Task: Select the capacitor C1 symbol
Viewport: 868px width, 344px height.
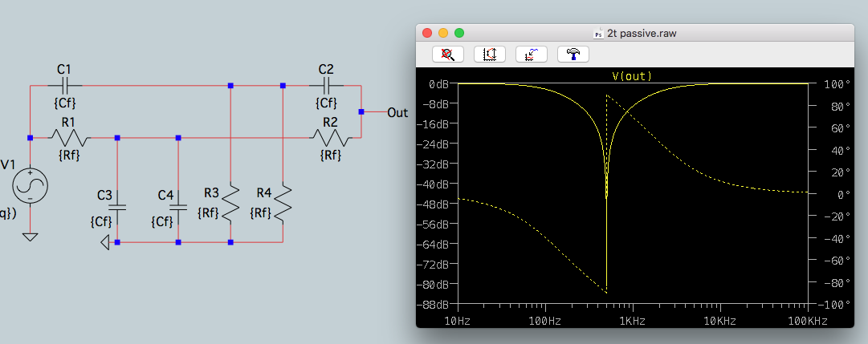Action: (x=65, y=86)
